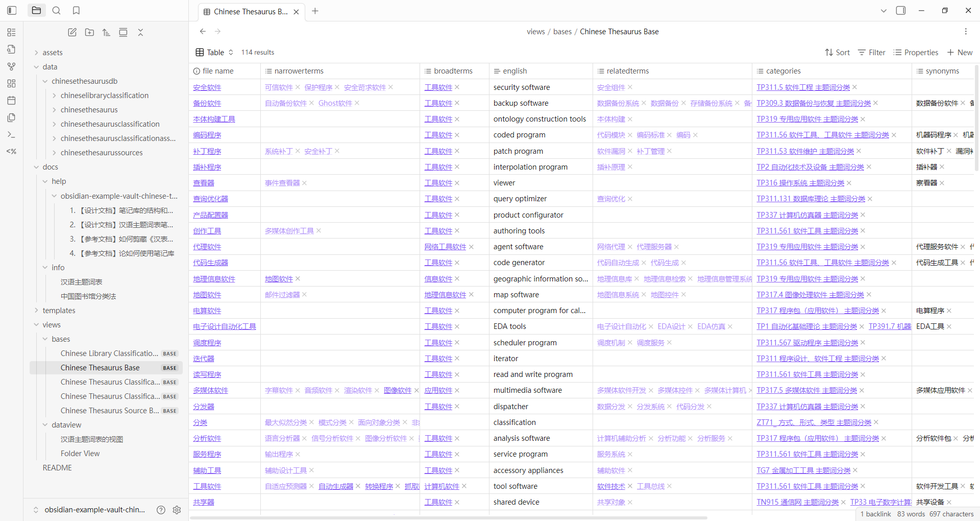Open the bookmarks panel icon
The width and height of the screenshot is (980, 521).
(76, 10)
